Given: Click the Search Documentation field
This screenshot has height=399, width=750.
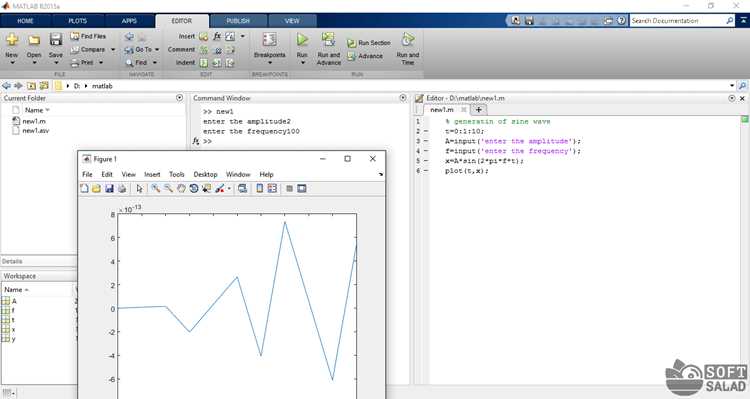Looking at the screenshot, I should 678,21.
